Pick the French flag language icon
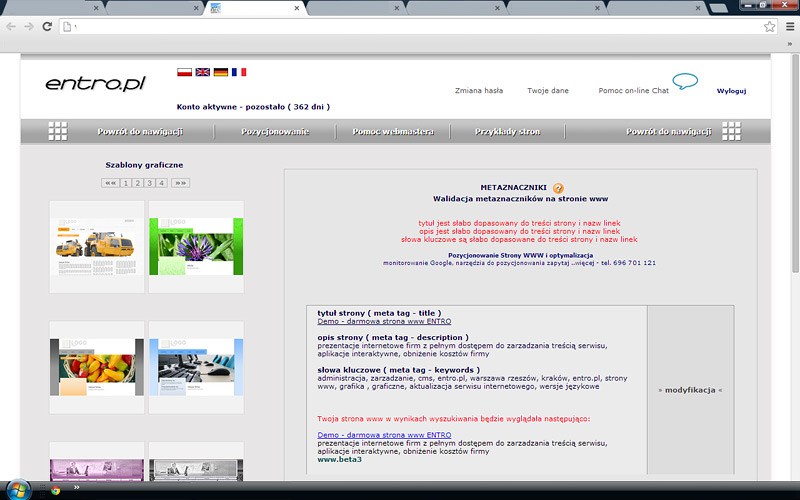 tap(239, 72)
